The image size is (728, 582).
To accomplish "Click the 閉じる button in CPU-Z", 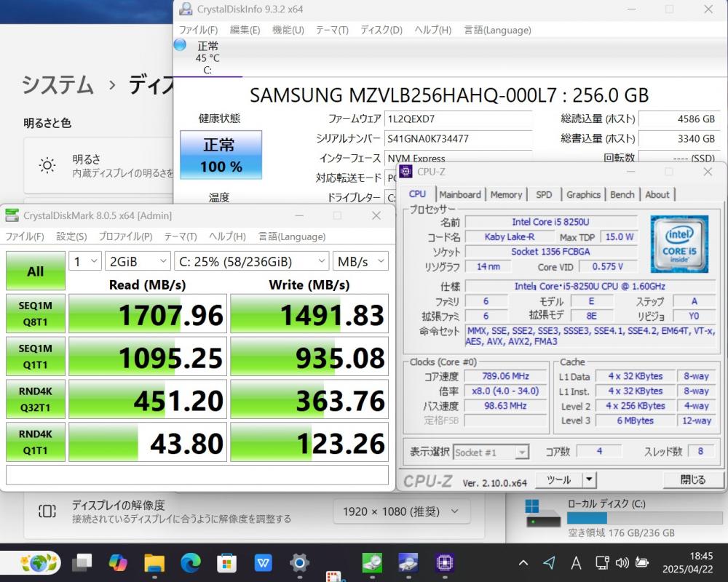I will (x=693, y=479).
